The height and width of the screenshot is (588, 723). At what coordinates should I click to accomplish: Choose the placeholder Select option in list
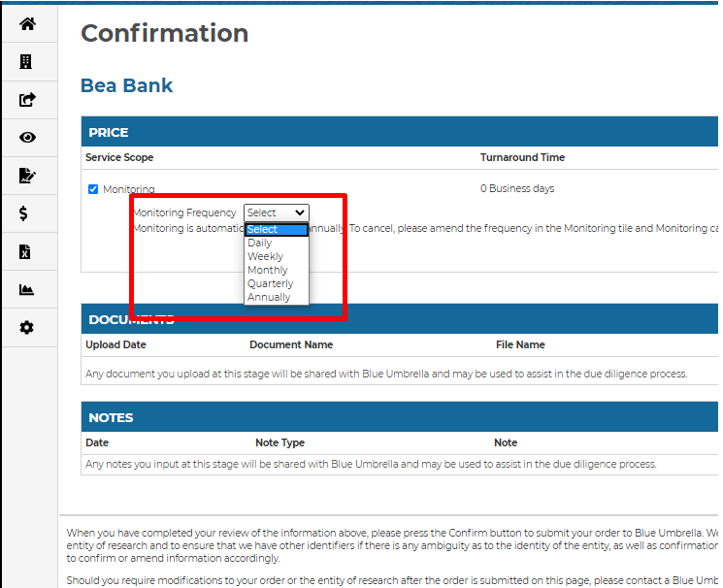click(276, 230)
